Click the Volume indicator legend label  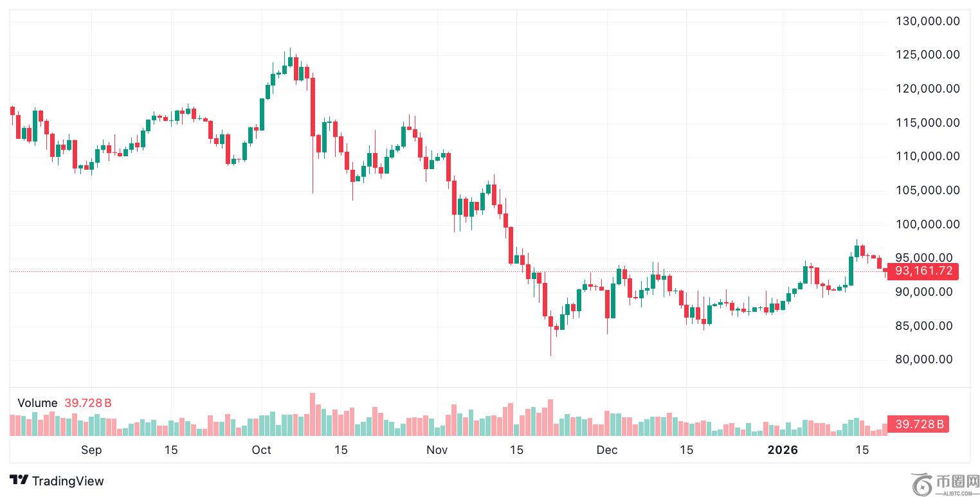37,403
